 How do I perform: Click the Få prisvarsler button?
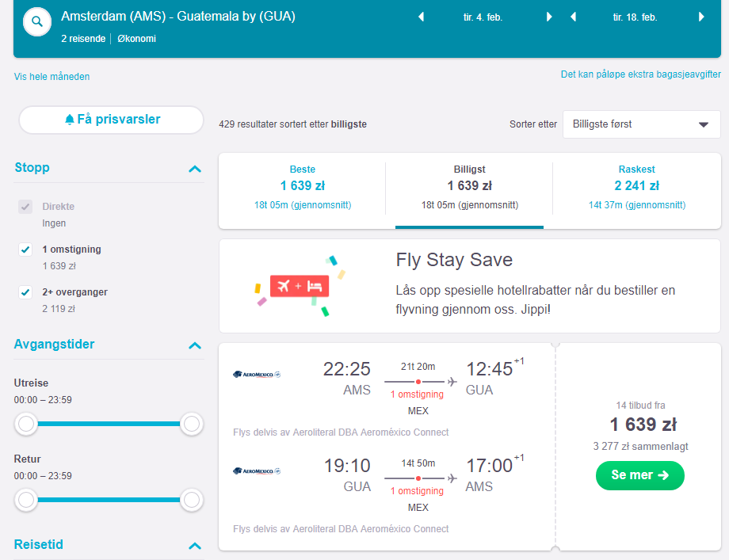pos(111,120)
